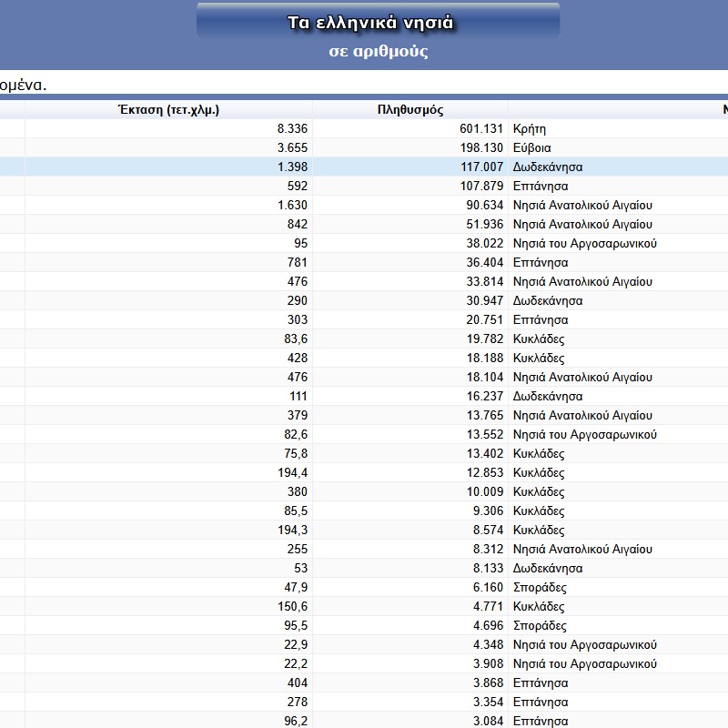Click Κυκλάδες in the 12.853 row
728x728 pixels.
point(539,473)
